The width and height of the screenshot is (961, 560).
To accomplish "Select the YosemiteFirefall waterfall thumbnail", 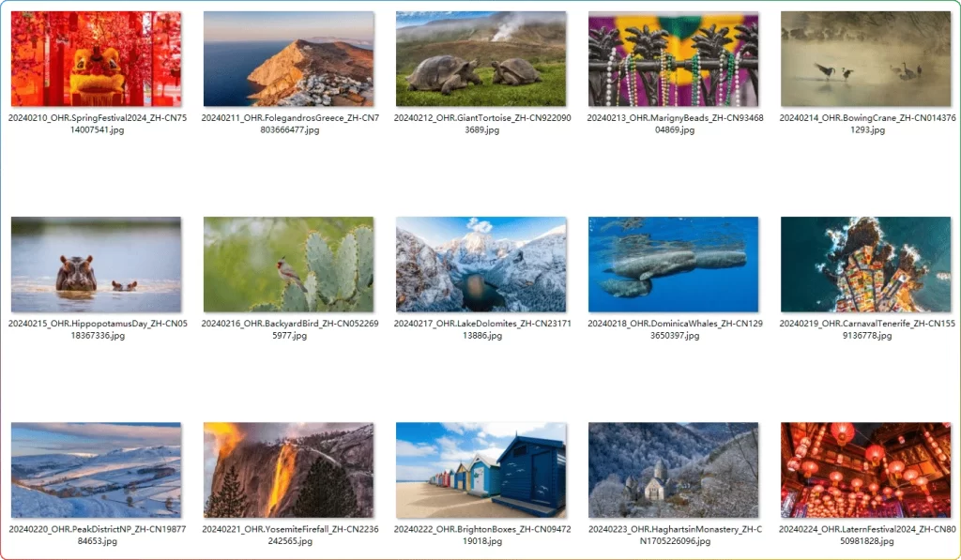I will [x=289, y=470].
